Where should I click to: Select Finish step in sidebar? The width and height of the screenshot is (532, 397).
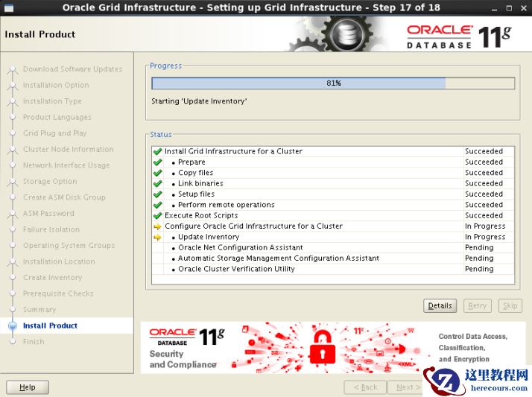(34, 342)
